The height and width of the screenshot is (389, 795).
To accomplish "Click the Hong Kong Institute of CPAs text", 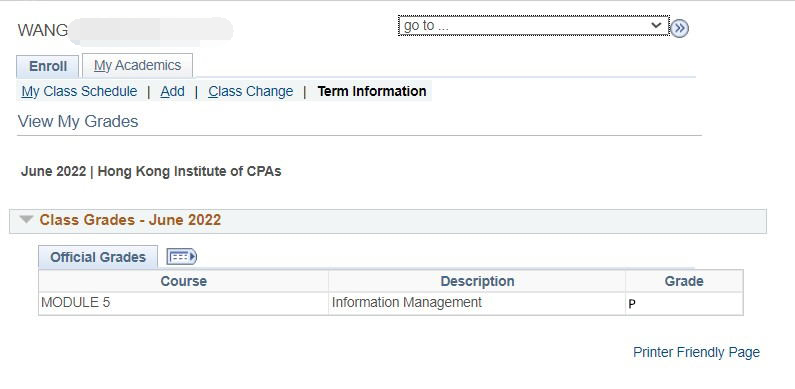I will click(189, 171).
